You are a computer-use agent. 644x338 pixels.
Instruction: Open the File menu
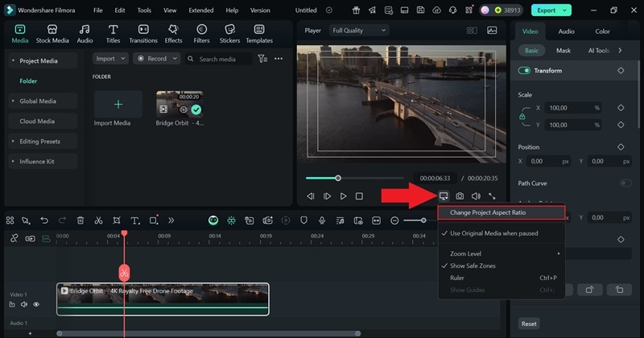click(97, 10)
